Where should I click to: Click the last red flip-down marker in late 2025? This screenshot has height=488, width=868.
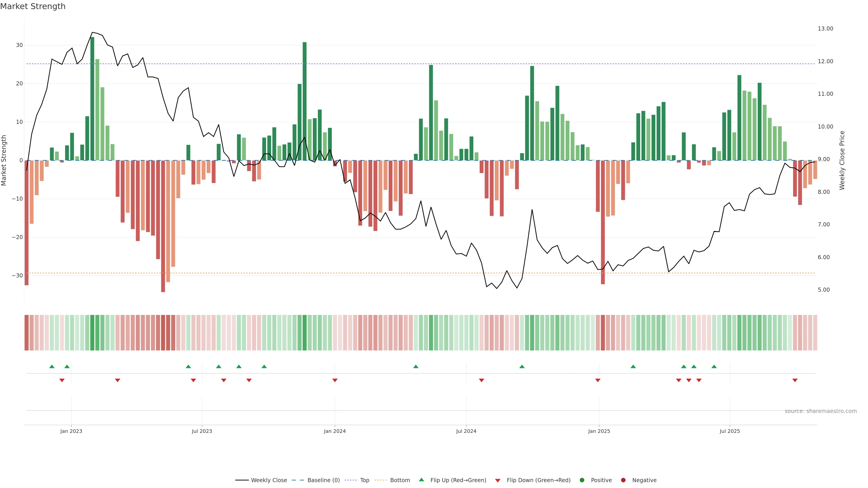click(795, 380)
